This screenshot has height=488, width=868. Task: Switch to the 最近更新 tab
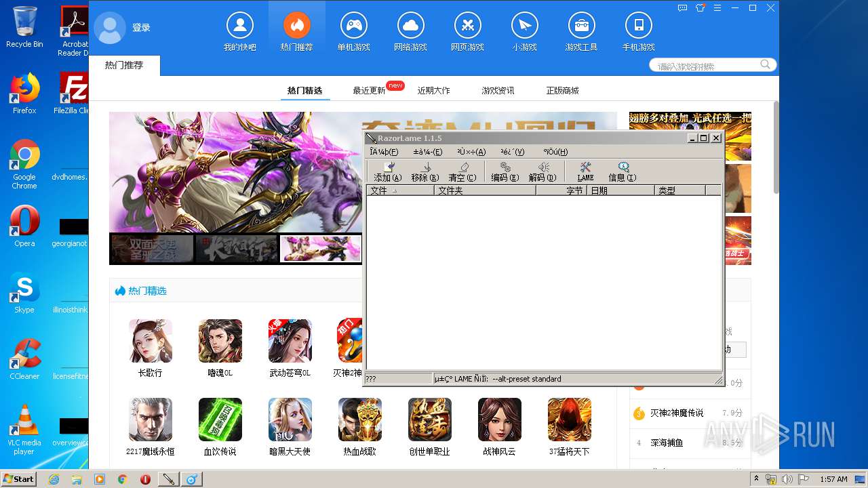tap(369, 90)
